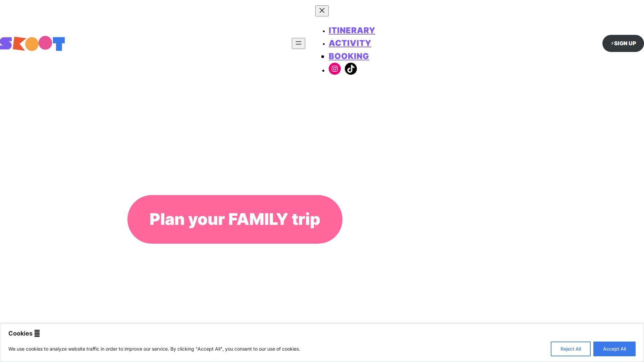Screen dimensions: 644x362
Task: Click the cookie consent message text
Action: pyautogui.click(x=154, y=349)
